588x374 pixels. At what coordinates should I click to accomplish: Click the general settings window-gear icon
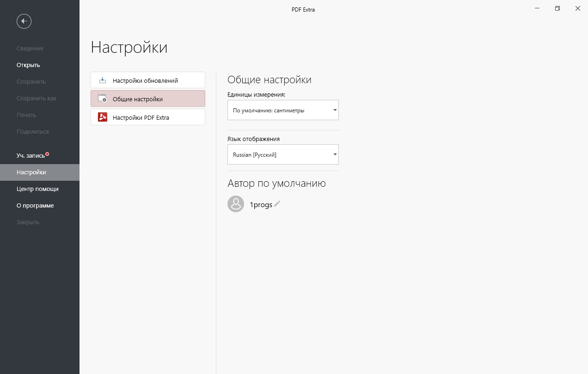pos(103,99)
